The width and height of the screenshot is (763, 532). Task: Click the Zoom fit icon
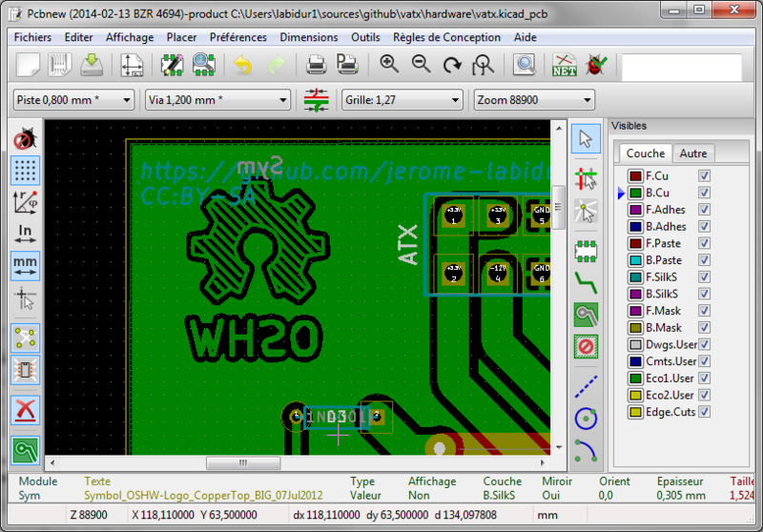(x=484, y=65)
